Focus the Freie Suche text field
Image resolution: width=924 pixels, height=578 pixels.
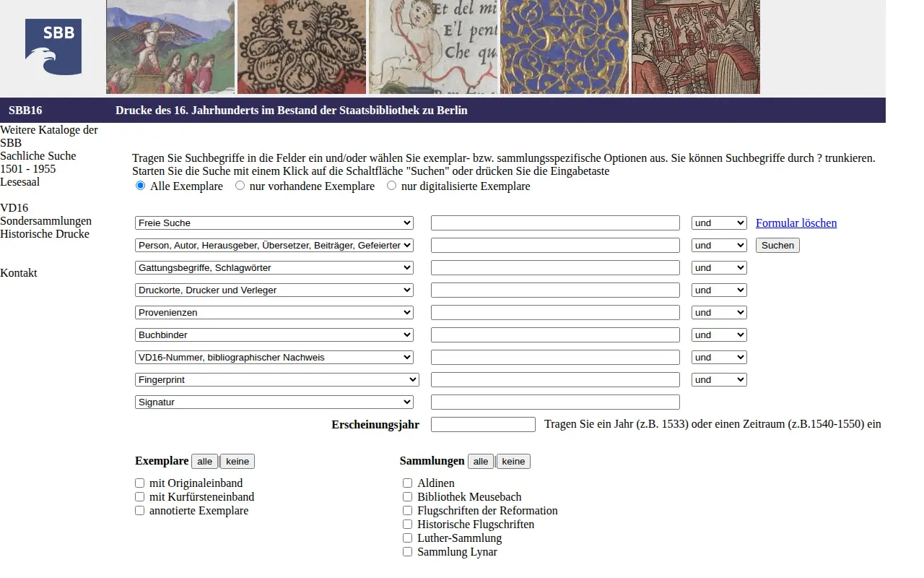(x=555, y=223)
